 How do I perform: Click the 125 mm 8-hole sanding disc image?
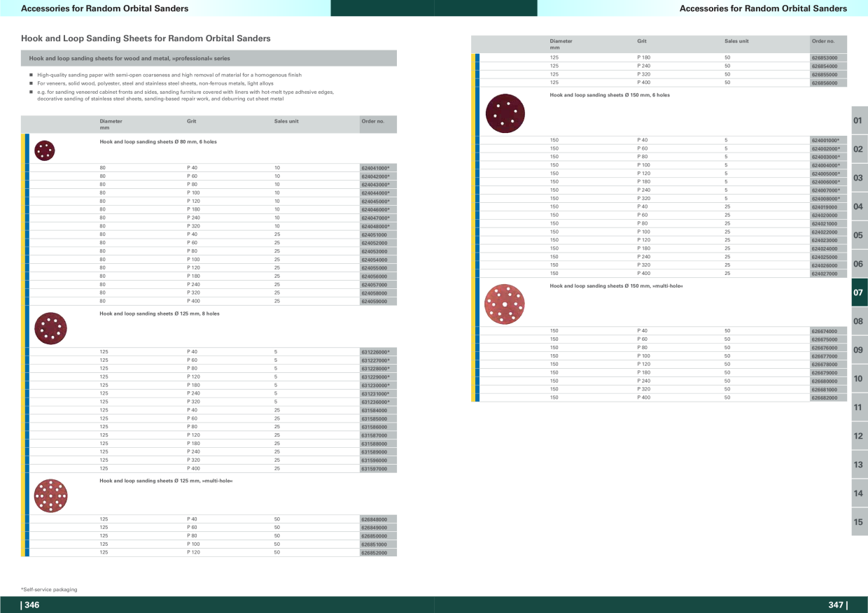pyautogui.click(x=50, y=329)
